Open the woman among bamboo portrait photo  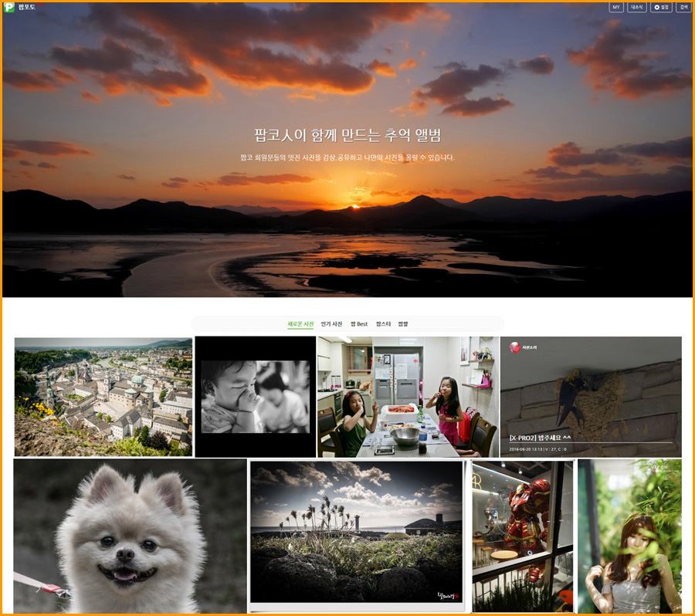point(629,536)
